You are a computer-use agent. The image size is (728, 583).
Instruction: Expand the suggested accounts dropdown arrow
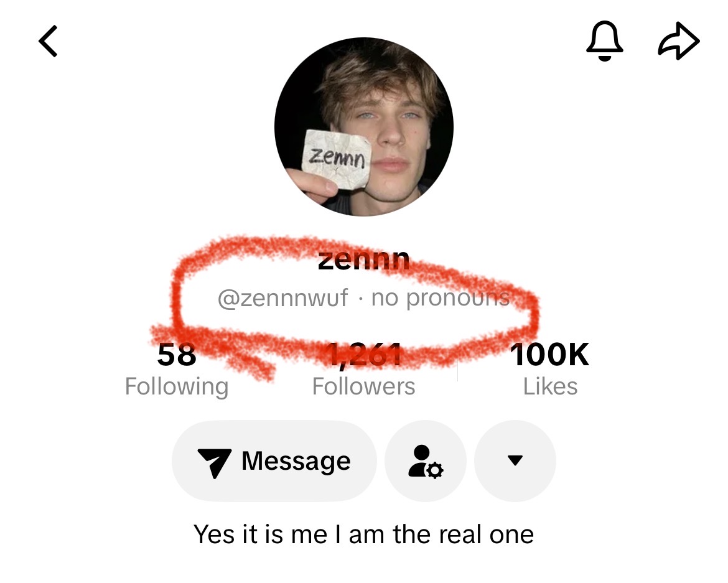coord(515,461)
